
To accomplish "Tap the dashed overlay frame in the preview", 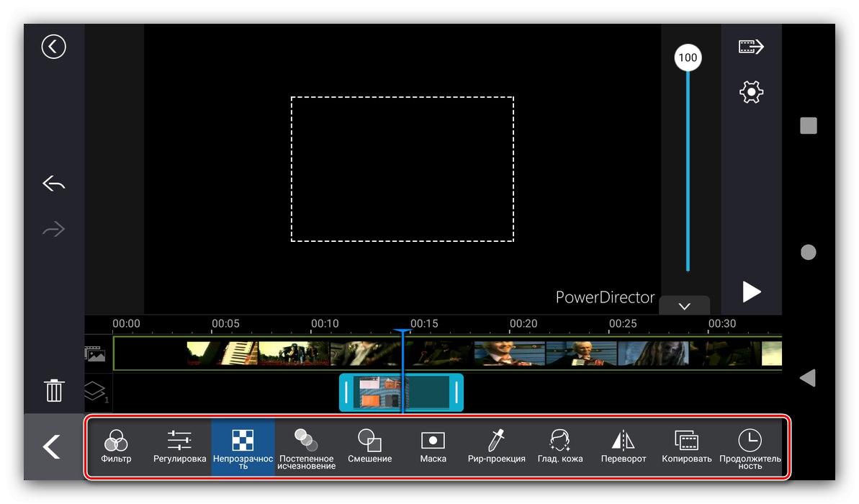I will pos(402,168).
